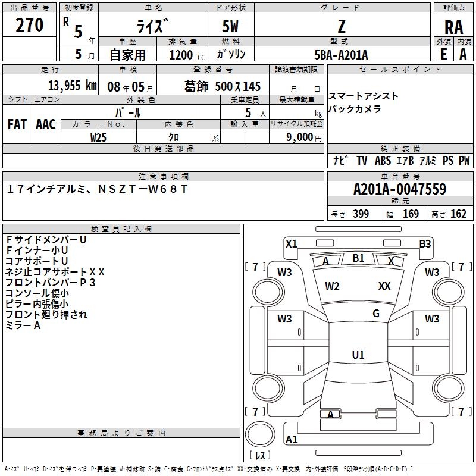Click the chassis number A201A-0047559
Viewport: 476px width, 476px height.
point(400,189)
